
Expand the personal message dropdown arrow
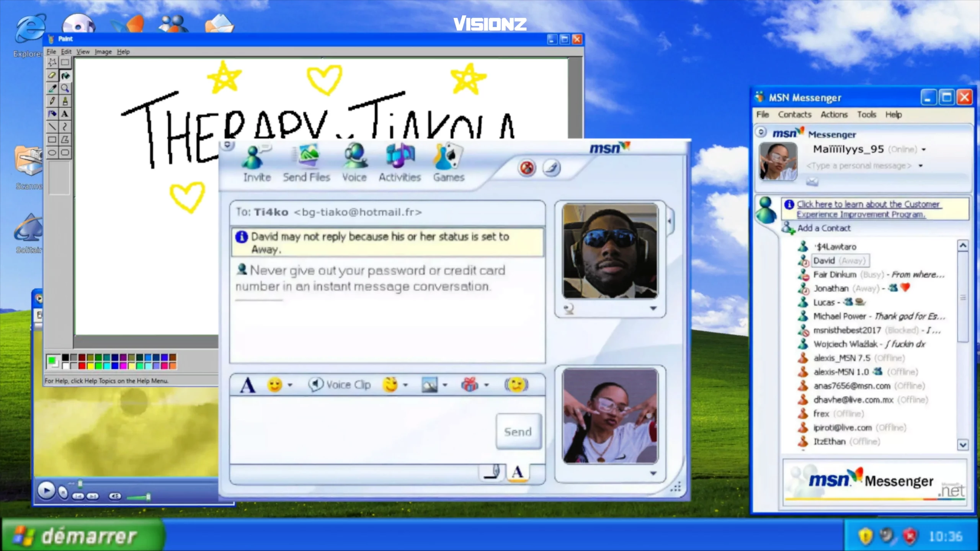click(921, 166)
